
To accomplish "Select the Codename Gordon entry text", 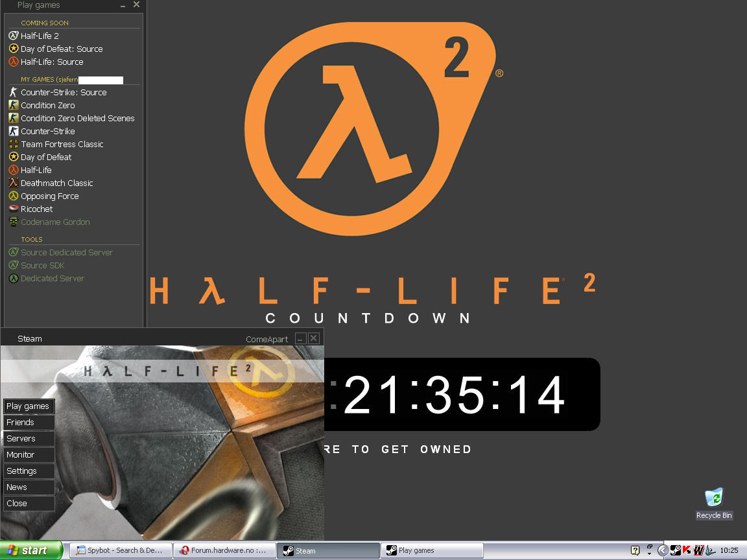I will pos(55,222).
